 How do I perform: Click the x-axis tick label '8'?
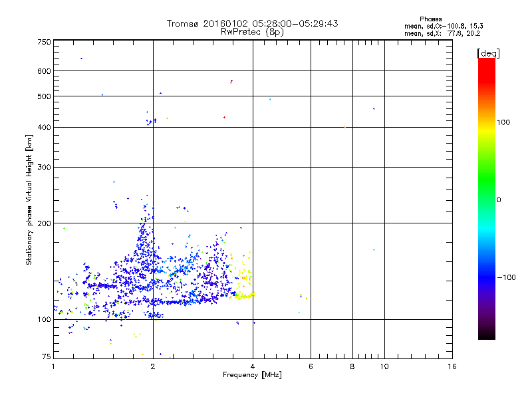[x=352, y=366]
